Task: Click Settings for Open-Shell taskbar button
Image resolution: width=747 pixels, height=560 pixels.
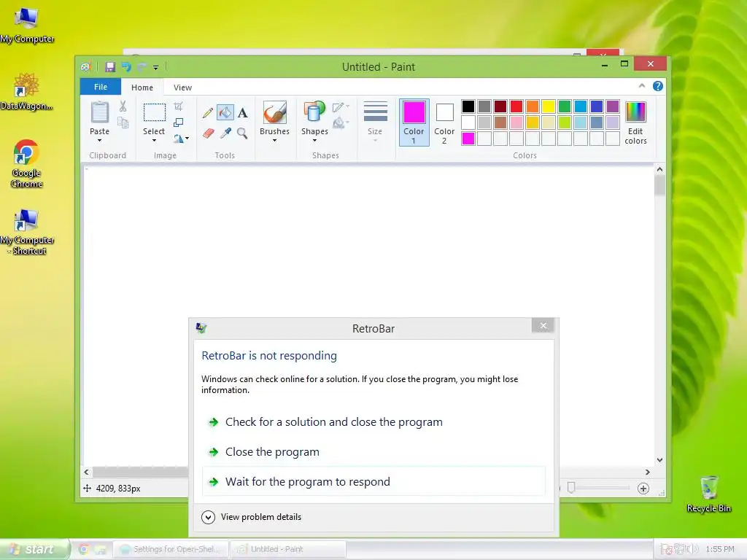Action: pyautogui.click(x=171, y=549)
